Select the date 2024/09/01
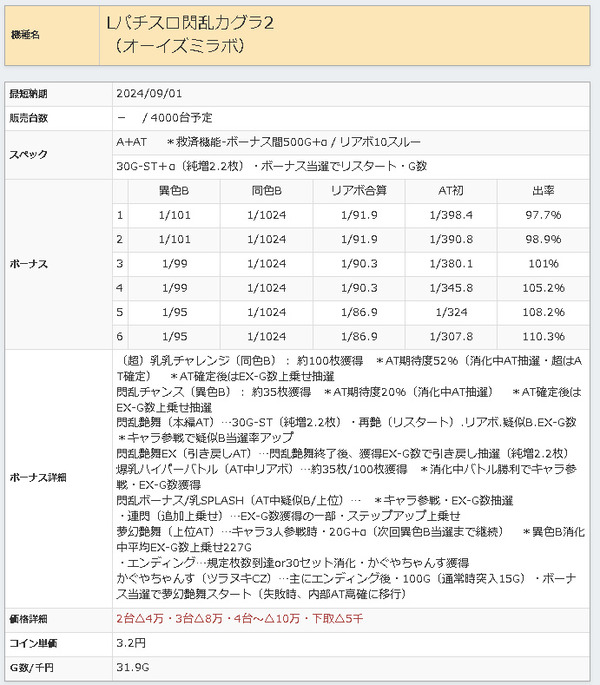Image resolution: width=600 pixels, height=685 pixels. [x=149, y=93]
